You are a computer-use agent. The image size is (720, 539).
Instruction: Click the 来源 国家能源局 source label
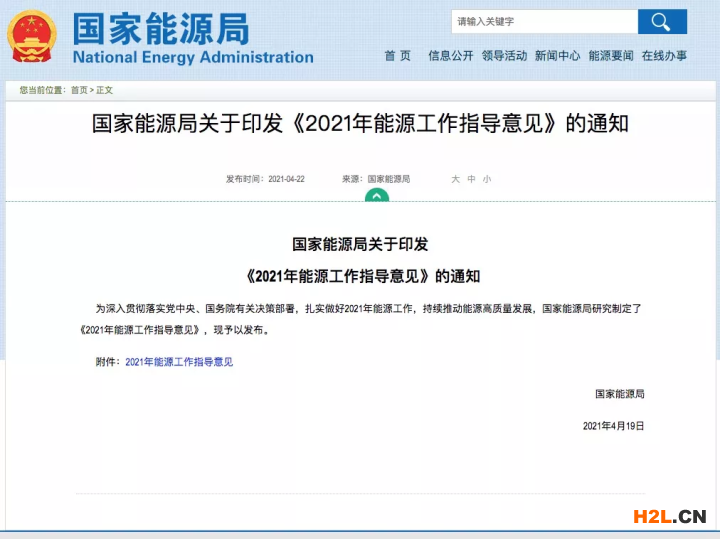(376, 179)
